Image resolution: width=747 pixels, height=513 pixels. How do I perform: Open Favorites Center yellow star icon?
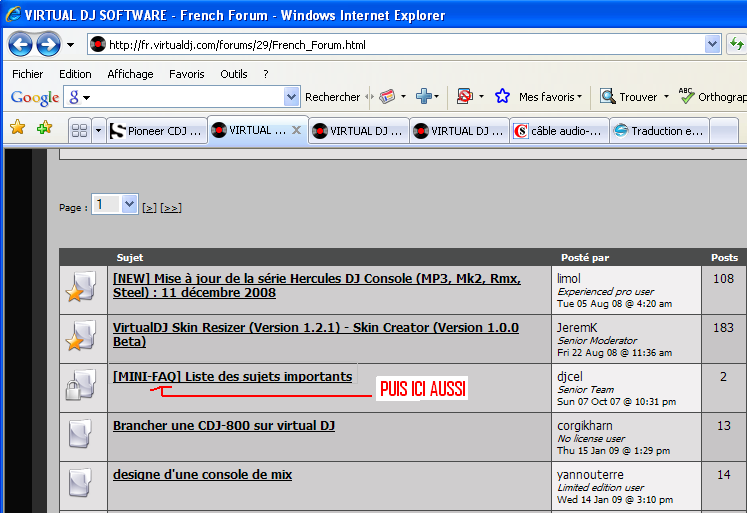18,127
